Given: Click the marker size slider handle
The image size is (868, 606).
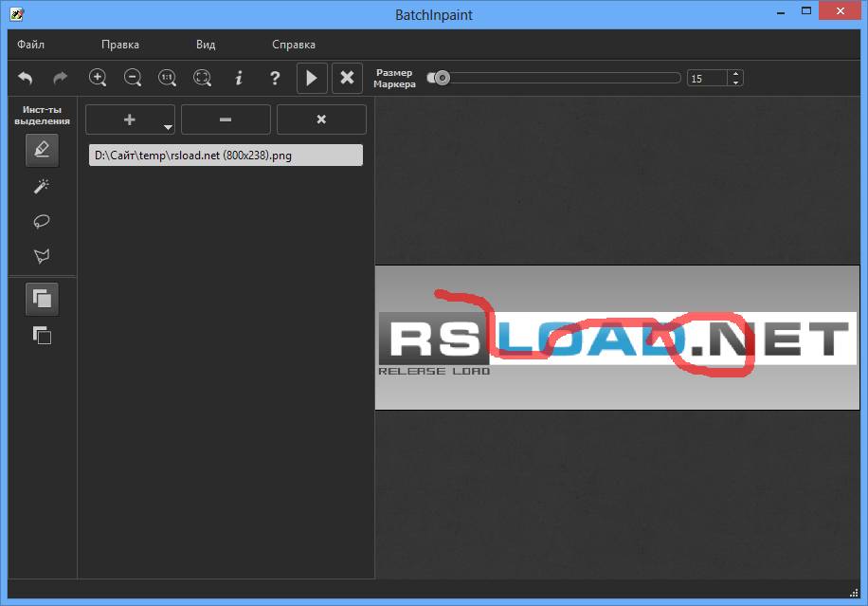Looking at the screenshot, I should pos(441,78).
